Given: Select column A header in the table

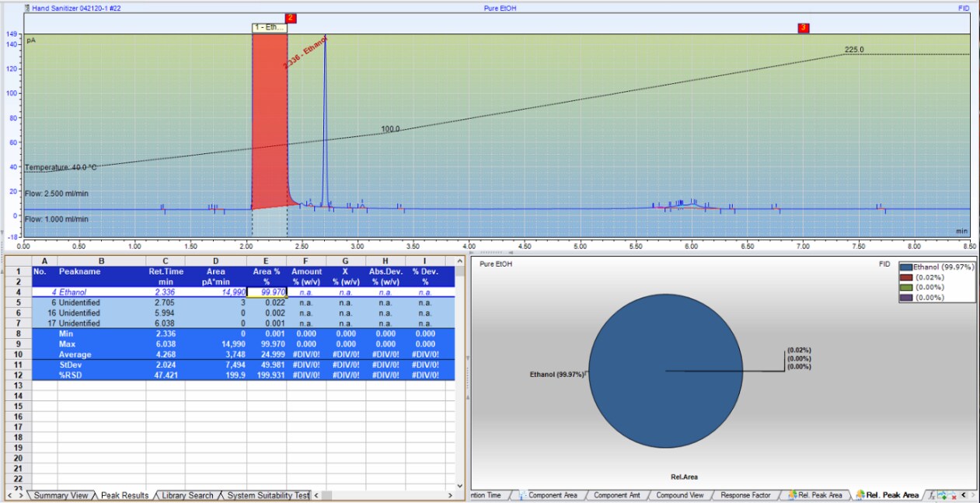Looking at the screenshot, I should click(44, 260).
